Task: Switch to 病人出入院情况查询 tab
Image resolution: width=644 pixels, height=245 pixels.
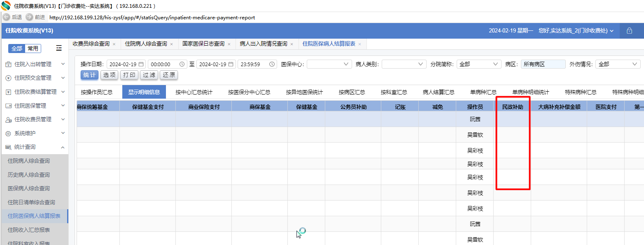Action: pos(264,44)
